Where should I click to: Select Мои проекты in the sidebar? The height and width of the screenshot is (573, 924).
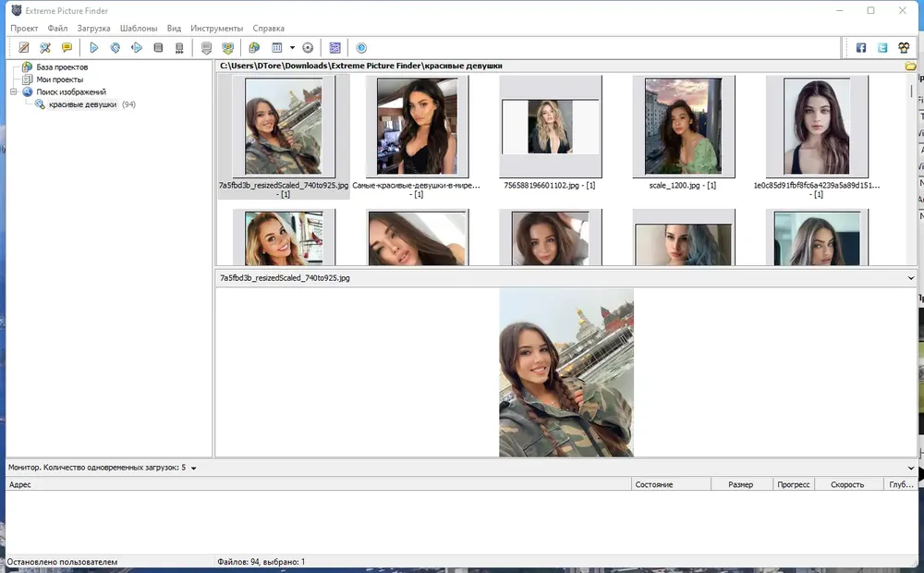pyautogui.click(x=59, y=79)
